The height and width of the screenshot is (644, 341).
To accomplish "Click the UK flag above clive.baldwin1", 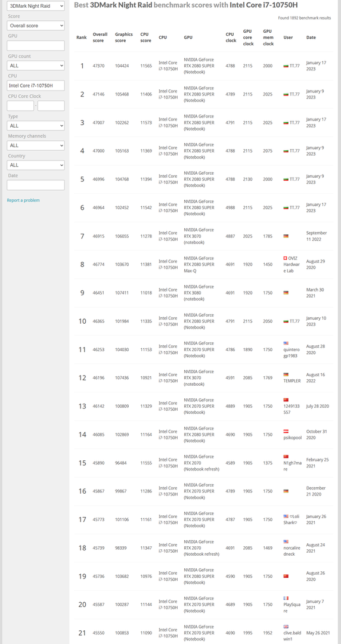I will [286, 626].
